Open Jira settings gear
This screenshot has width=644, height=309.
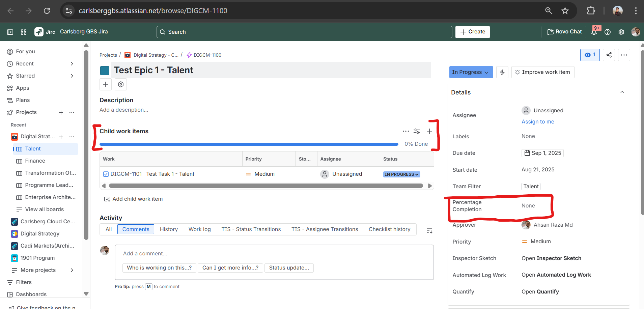[x=621, y=32]
